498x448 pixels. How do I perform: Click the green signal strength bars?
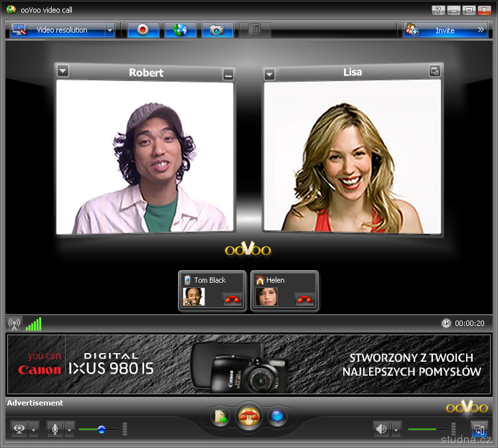coord(34,324)
